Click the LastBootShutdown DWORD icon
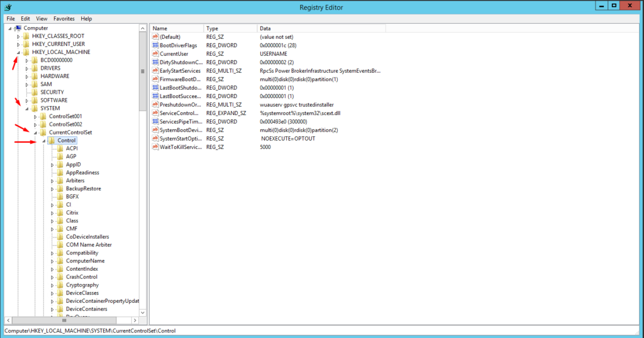The height and width of the screenshot is (338, 644). pos(155,88)
